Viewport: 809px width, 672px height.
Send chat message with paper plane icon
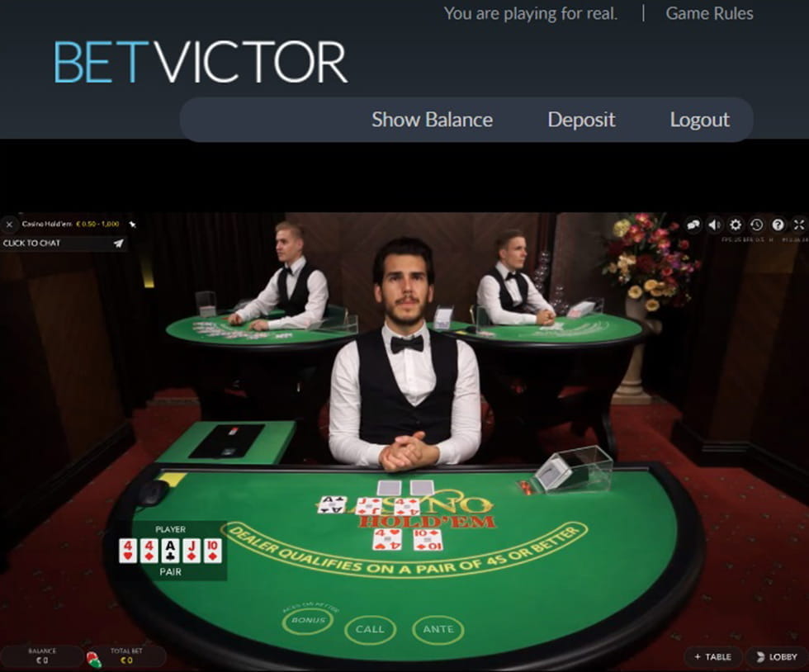click(x=119, y=243)
